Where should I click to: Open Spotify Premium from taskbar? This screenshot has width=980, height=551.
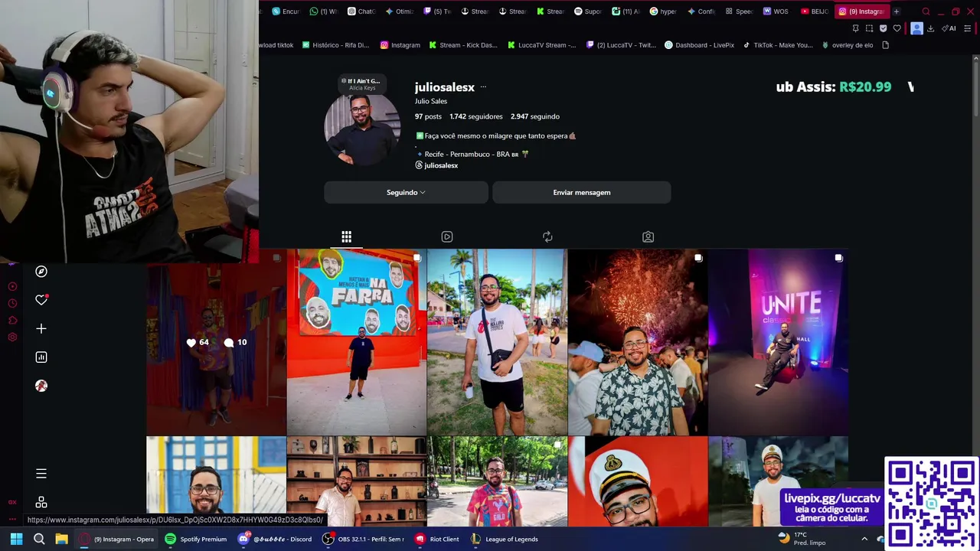click(x=196, y=539)
